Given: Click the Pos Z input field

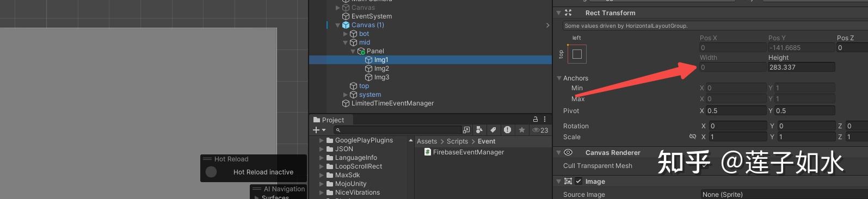Looking at the screenshot, I should (x=852, y=48).
